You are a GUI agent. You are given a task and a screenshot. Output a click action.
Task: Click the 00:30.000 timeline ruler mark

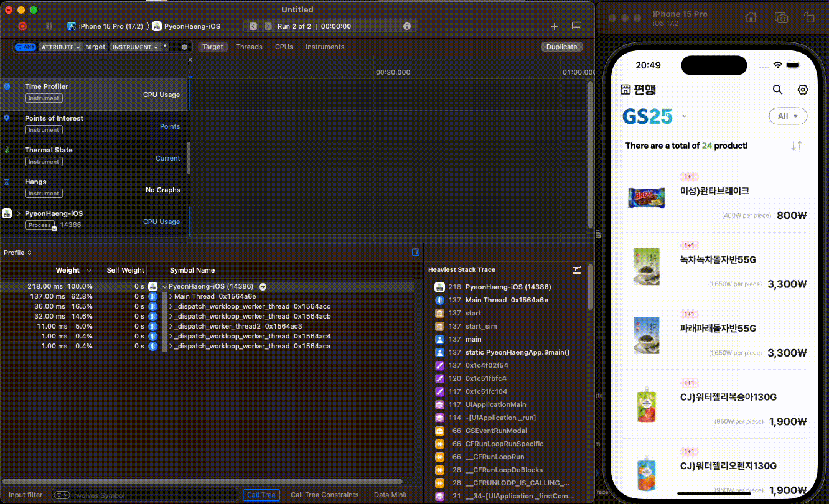[x=393, y=72]
